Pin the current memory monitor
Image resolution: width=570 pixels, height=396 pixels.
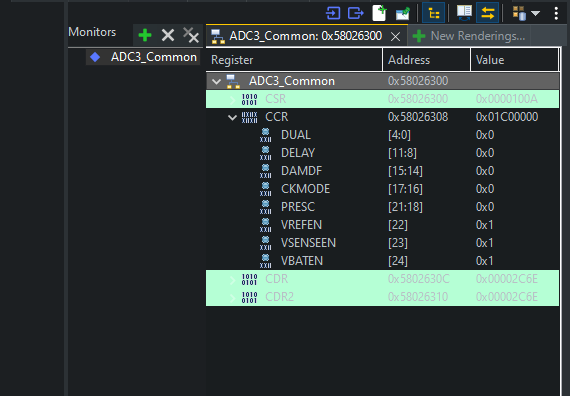pos(403,13)
